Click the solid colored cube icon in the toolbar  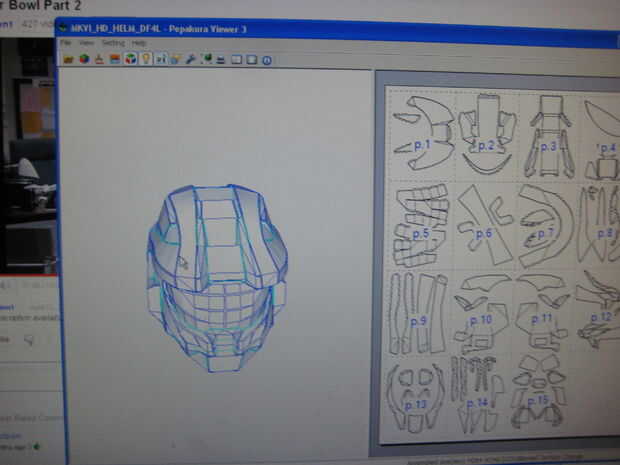(x=84, y=59)
